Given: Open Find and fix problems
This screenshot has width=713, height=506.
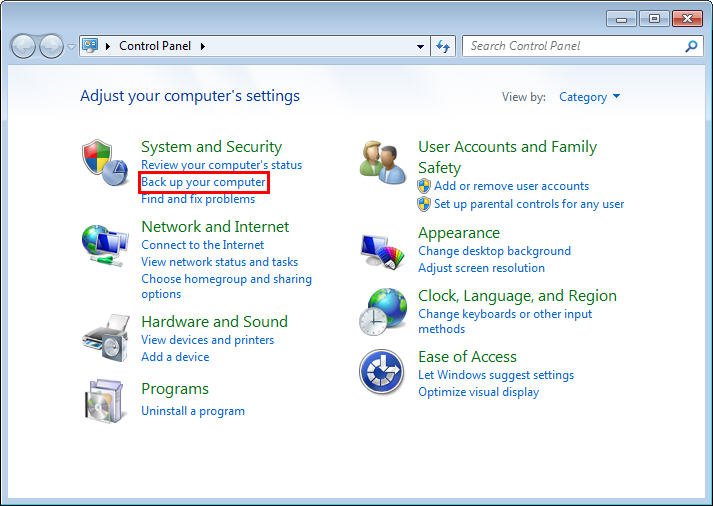Looking at the screenshot, I should [198, 199].
